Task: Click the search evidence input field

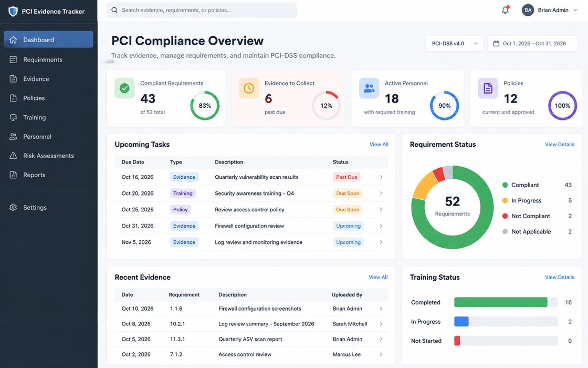Action: pos(202,10)
